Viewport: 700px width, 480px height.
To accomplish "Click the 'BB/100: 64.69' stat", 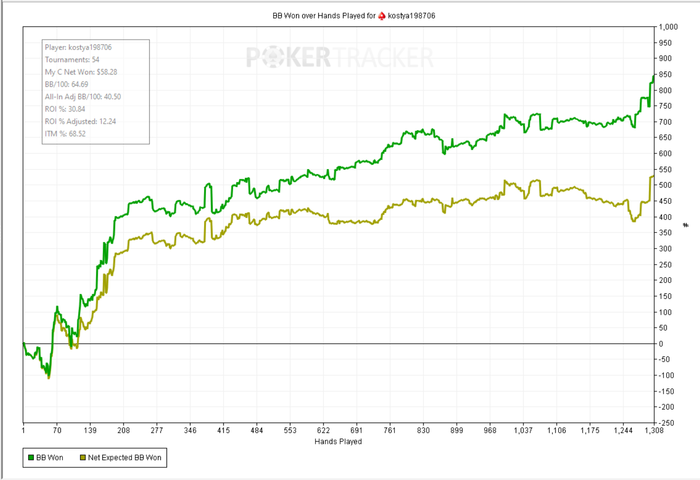I will (x=67, y=84).
